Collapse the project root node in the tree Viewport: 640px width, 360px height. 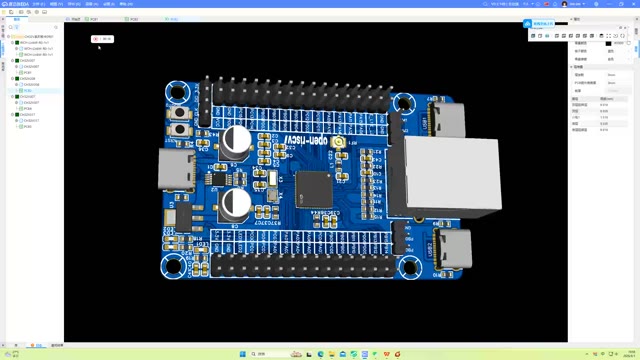point(8,36)
